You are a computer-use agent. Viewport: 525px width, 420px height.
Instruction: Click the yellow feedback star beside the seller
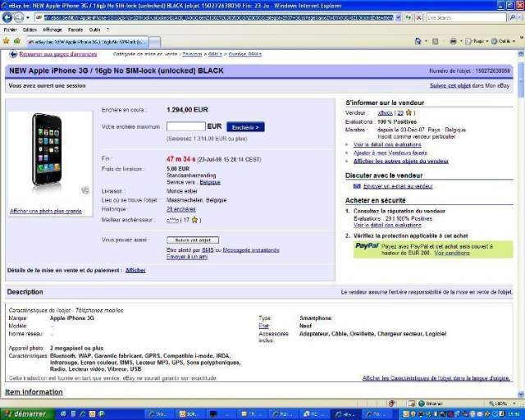[x=409, y=112]
